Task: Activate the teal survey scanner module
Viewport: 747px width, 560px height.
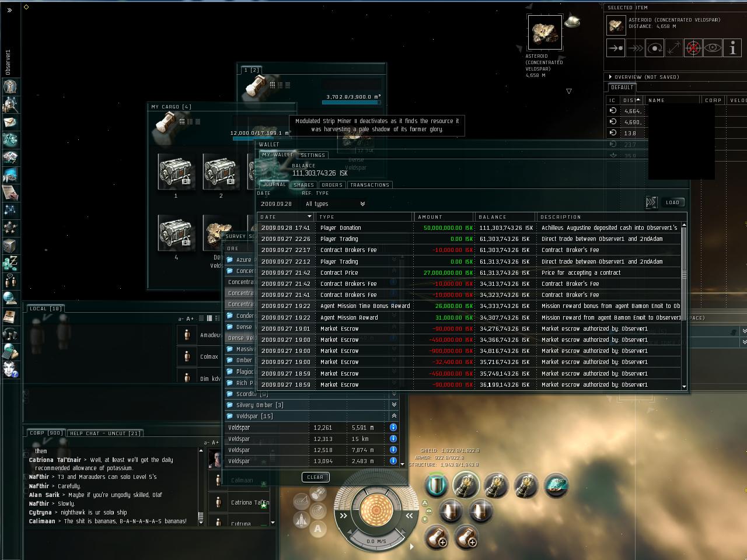Action: pyautogui.click(x=556, y=485)
